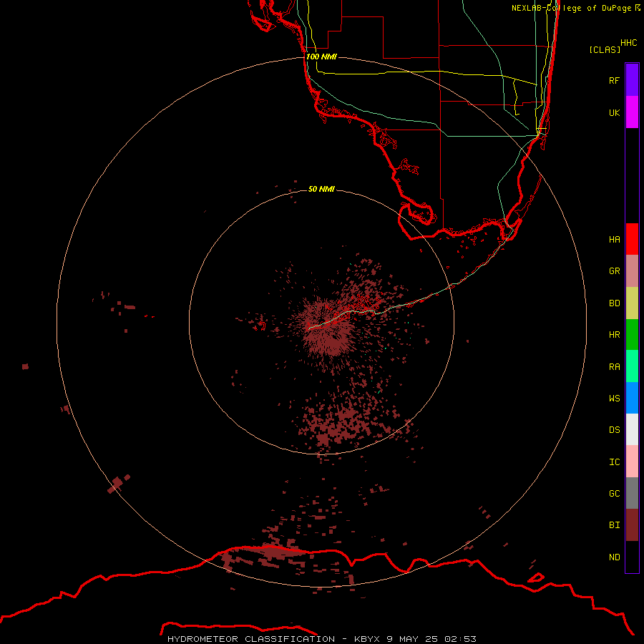This screenshot has width=644, height=644.
Task: Click the DS legend label
Action: coord(614,430)
